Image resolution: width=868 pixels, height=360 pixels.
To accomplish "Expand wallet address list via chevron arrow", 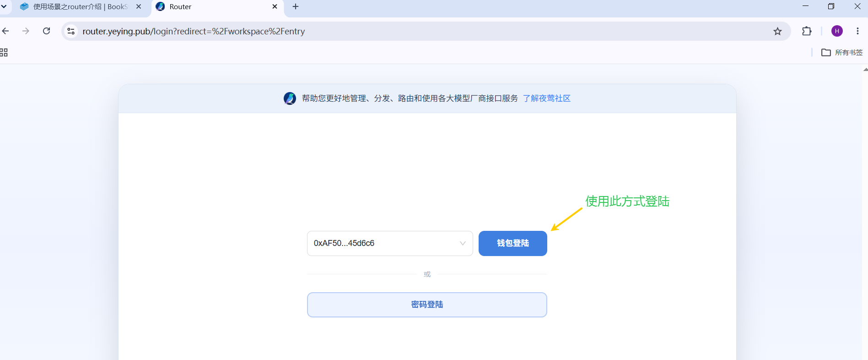I will [x=463, y=243].
